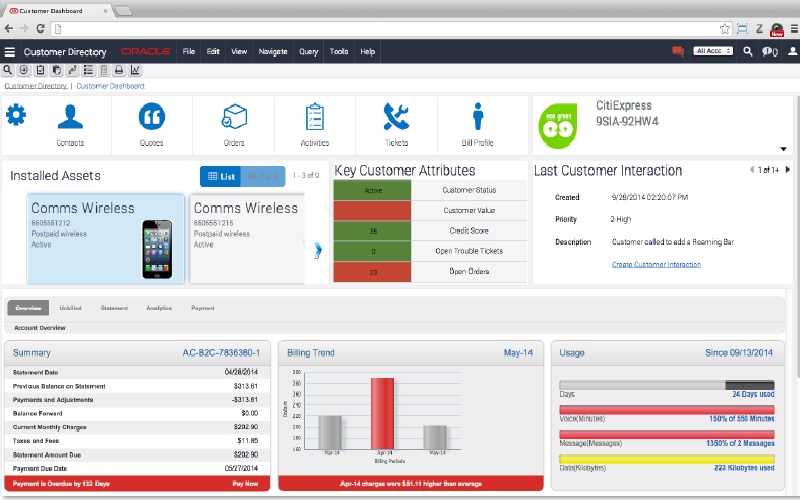Open the Tools menu

339,52
